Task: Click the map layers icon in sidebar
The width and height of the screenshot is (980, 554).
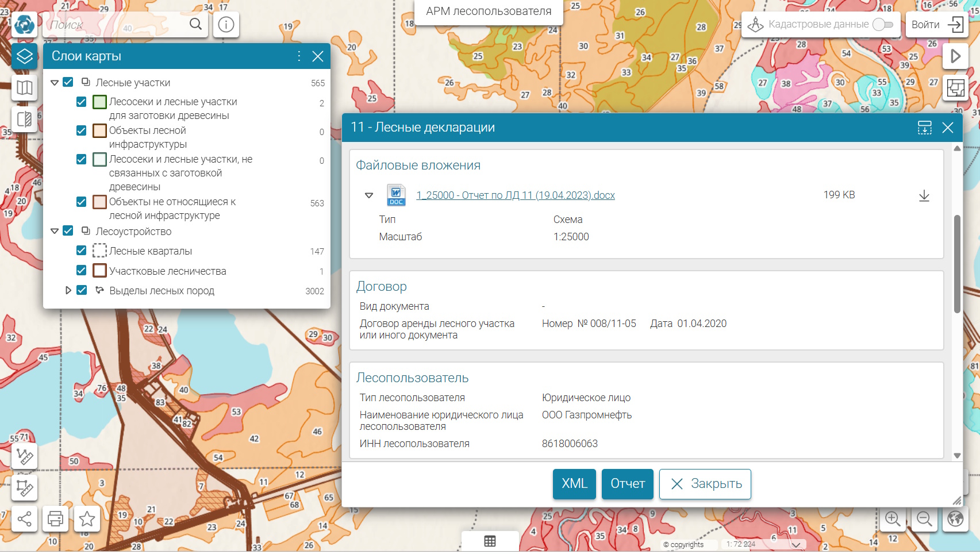Action: click(24, 56)
